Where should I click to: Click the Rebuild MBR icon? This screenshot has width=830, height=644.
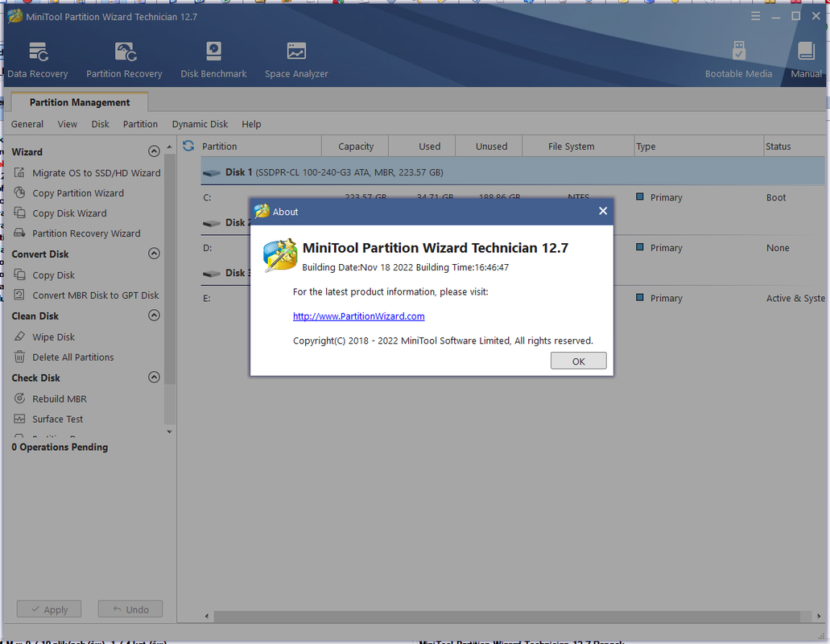coord(19,398)
